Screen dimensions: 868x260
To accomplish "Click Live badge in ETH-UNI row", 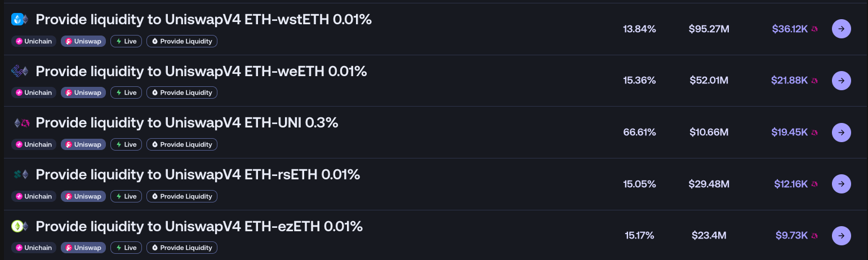I will (x=126, y=144).
